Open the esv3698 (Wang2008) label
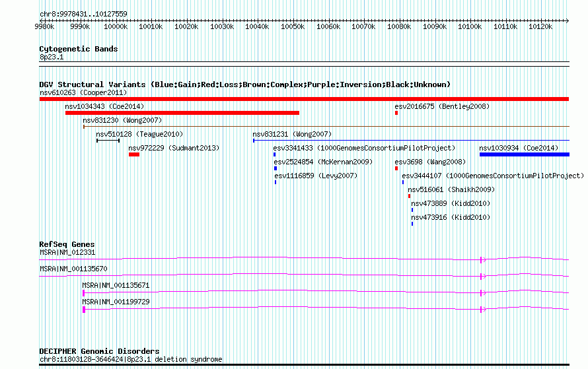 click(x=430, y=162)
